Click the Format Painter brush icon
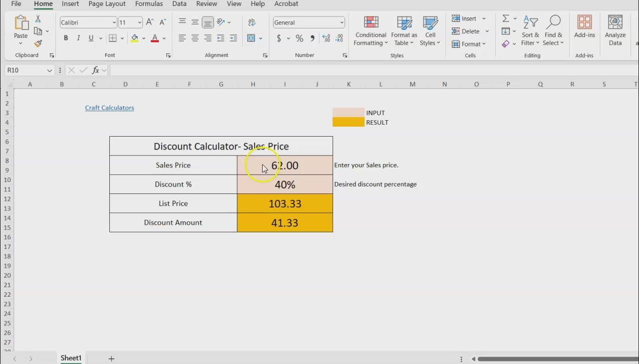 point(38,44)
